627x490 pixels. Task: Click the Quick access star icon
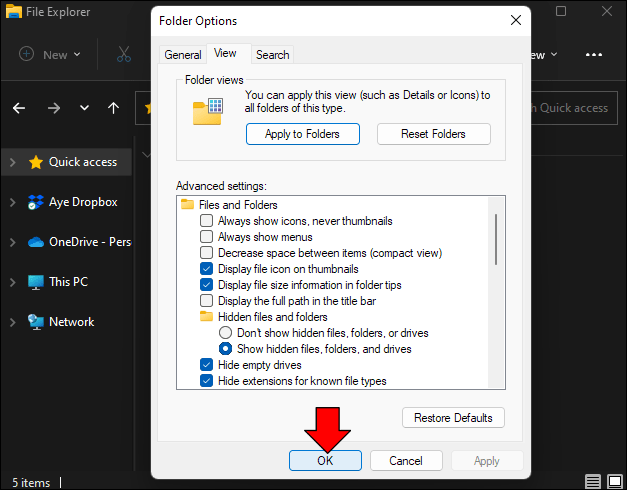[x=36, y=162]
